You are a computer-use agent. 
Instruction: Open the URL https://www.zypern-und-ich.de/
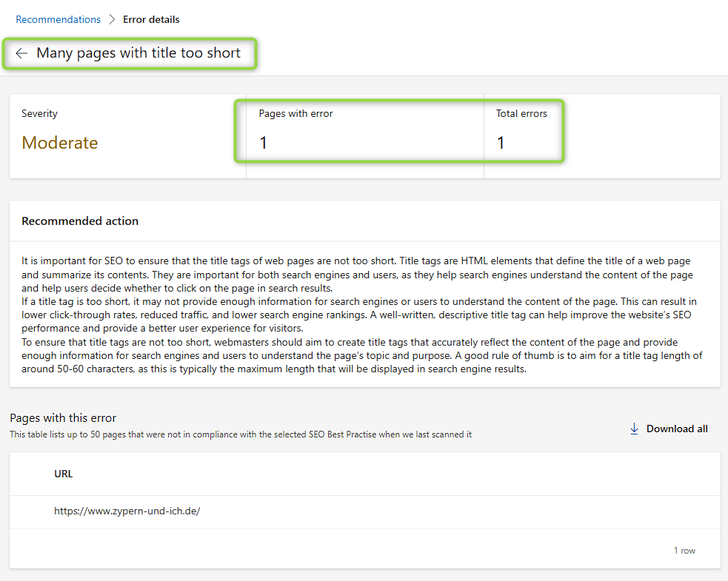point(127,511)
